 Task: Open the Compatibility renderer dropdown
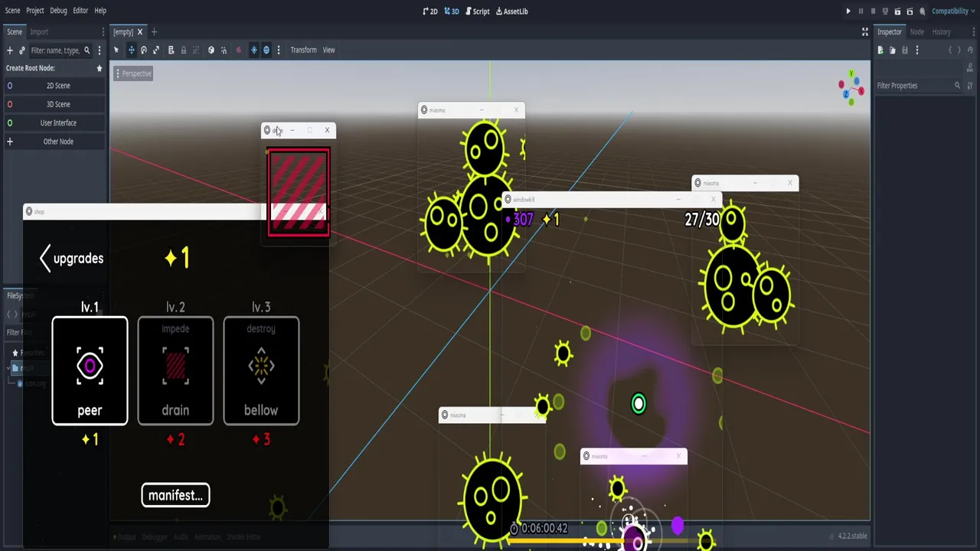click(954, 11)
